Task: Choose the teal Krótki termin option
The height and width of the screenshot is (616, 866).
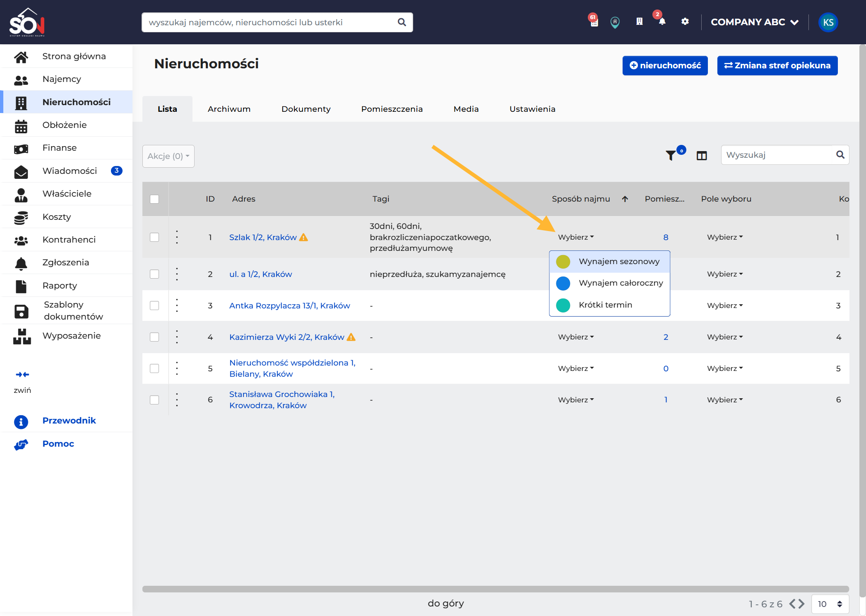Action: (609, 305)
